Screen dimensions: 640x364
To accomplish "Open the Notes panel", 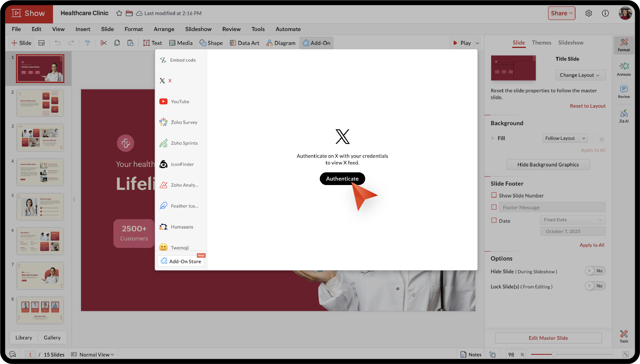I will click(471, 355).
